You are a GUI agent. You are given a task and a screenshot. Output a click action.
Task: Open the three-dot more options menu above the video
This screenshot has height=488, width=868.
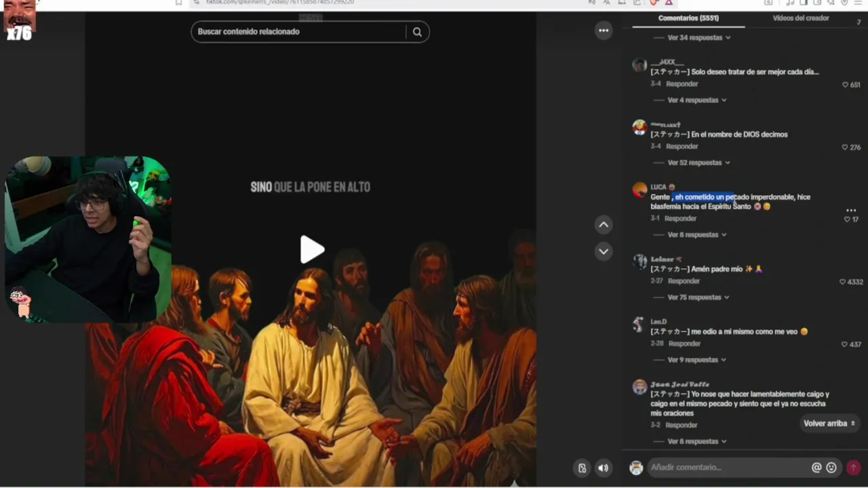click(603, 30)
